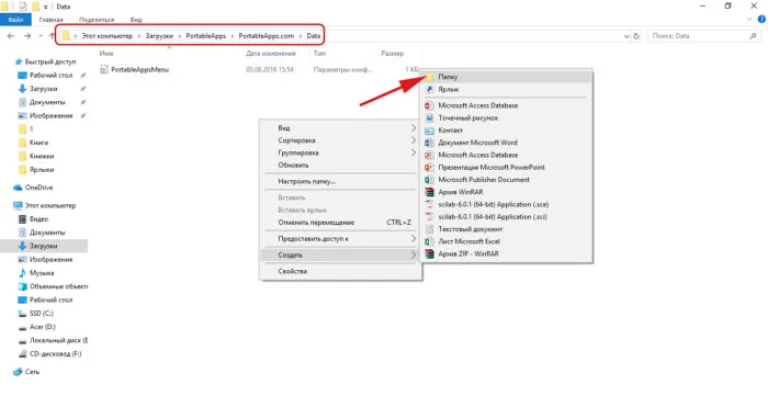
Task: Open SSD (C:) drive in sidebar
Action: click(36, 314)
